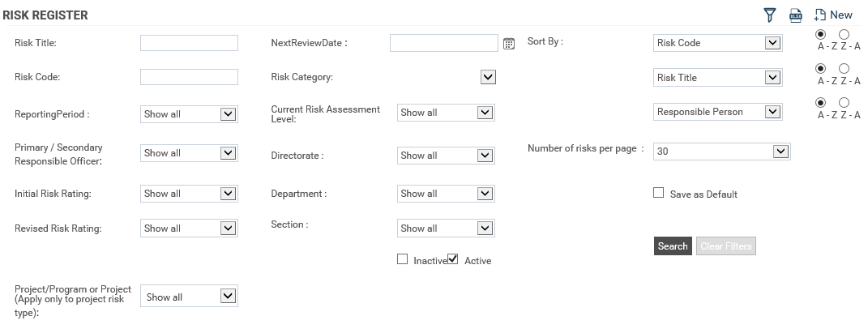
Task: Export register using the XLSX icon
Action: pyautogui.click(x=796, y=15)
